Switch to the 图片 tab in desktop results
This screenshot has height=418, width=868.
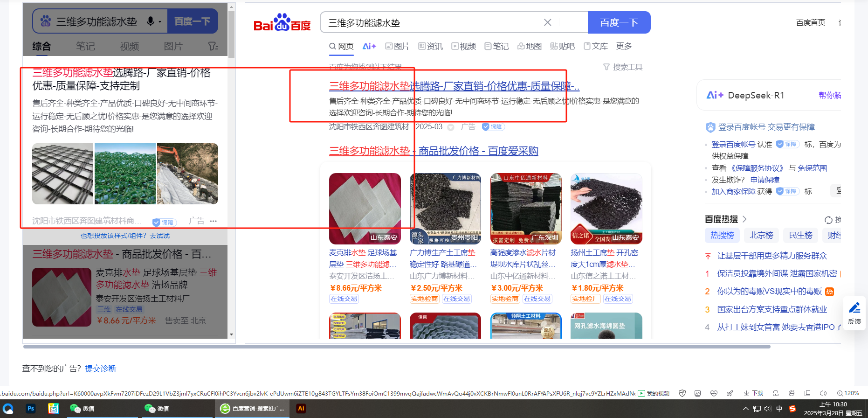click(x=397, y=46)
